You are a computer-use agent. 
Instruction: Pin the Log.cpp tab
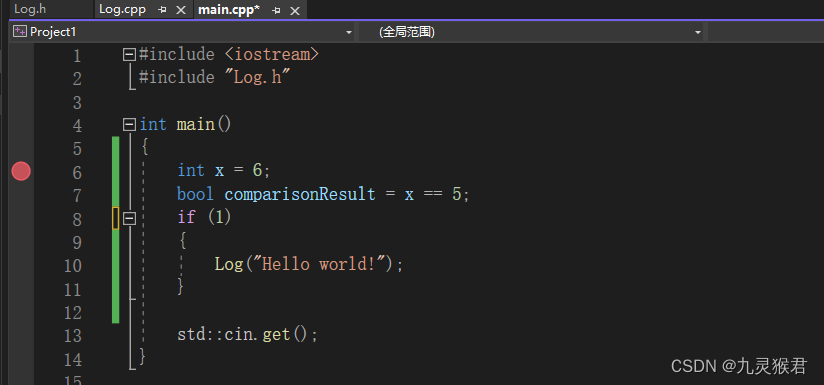(x=162, y=10)
